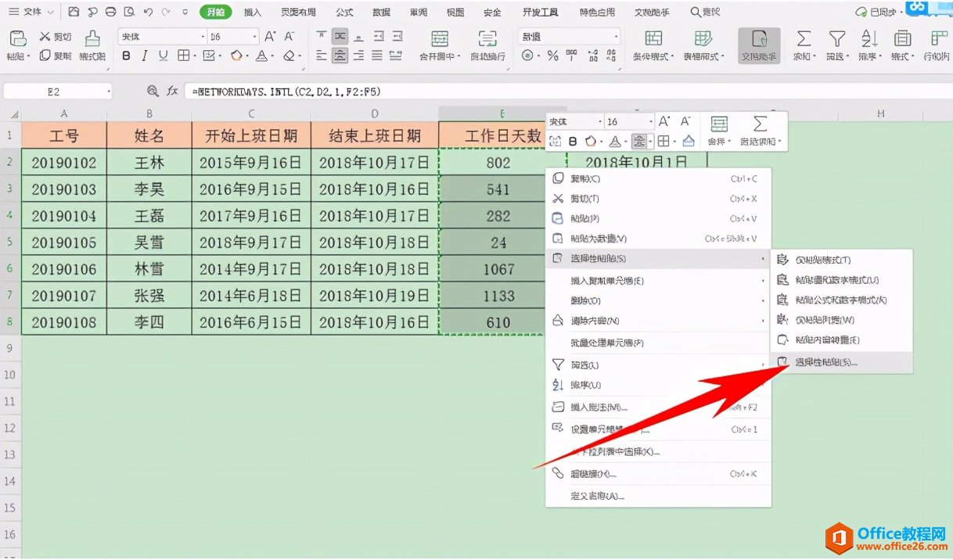Screen dimensions: 953x560
Task: Click the Print icon in quick access bar
Action: point(111,12)
